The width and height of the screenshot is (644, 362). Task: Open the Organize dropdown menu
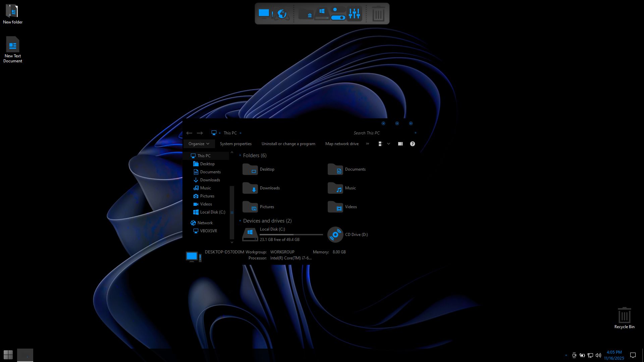[199, 144]
